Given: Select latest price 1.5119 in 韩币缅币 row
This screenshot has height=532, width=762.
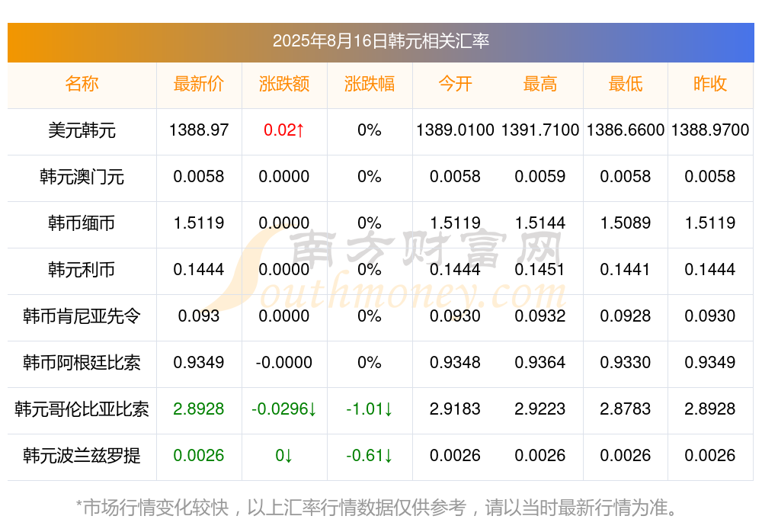Looking at the screenshot, I should coord(199,223).
